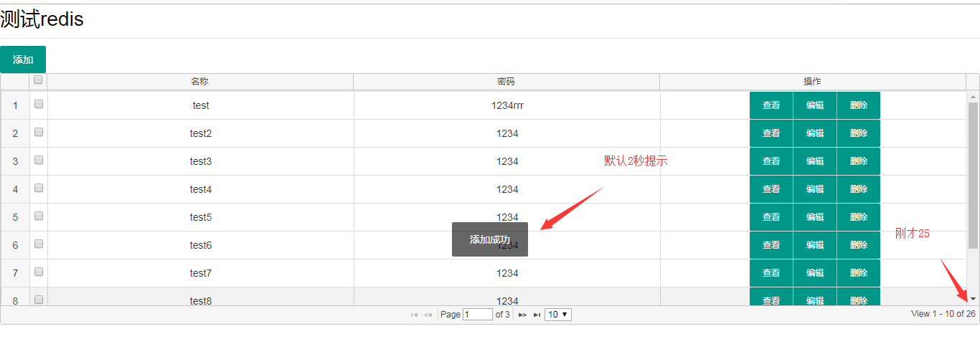
Task: Click 删除 for row test7
Action: (x=859, y=273)
